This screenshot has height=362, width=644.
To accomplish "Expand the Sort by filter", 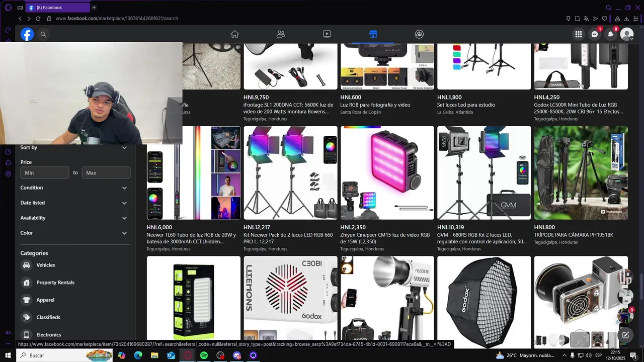I will 74,147.
